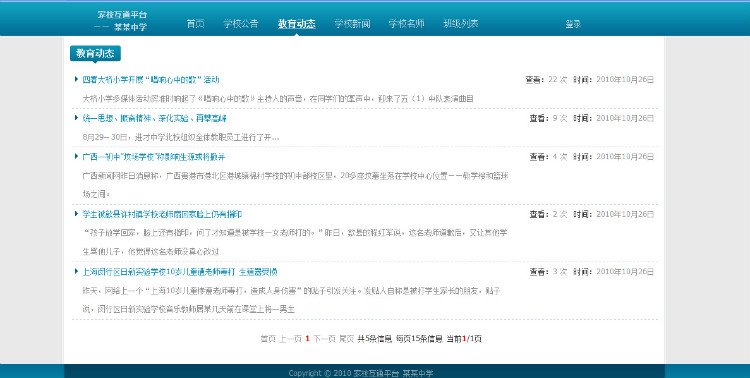Image resolution: width=750 pixels, height=378 pixels.
Task: Open the 首页 navigation menu item
Action: 195,23
